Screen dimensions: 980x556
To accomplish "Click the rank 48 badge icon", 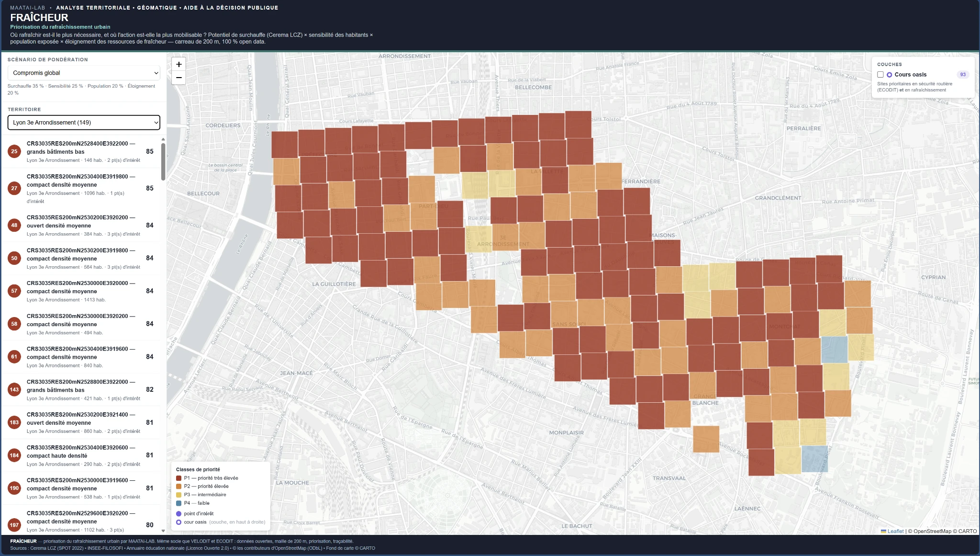I will pyautogui.click(x=14, y=225).
